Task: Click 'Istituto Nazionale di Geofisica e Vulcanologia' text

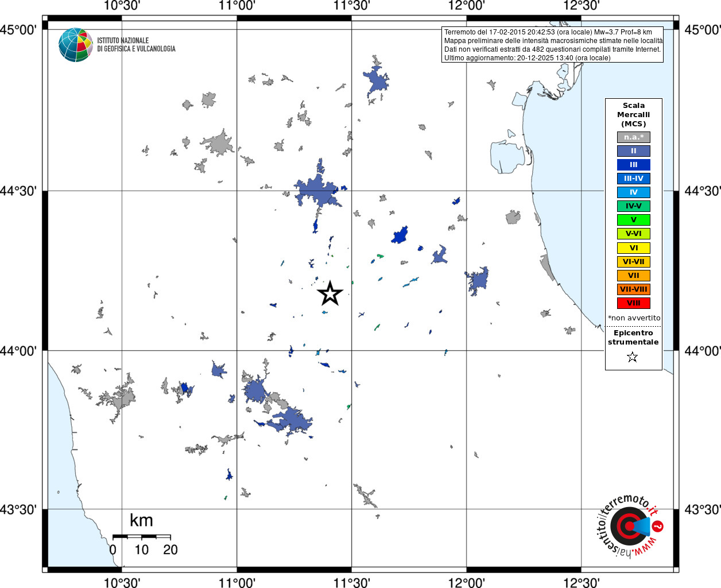Action: (136, 45)
